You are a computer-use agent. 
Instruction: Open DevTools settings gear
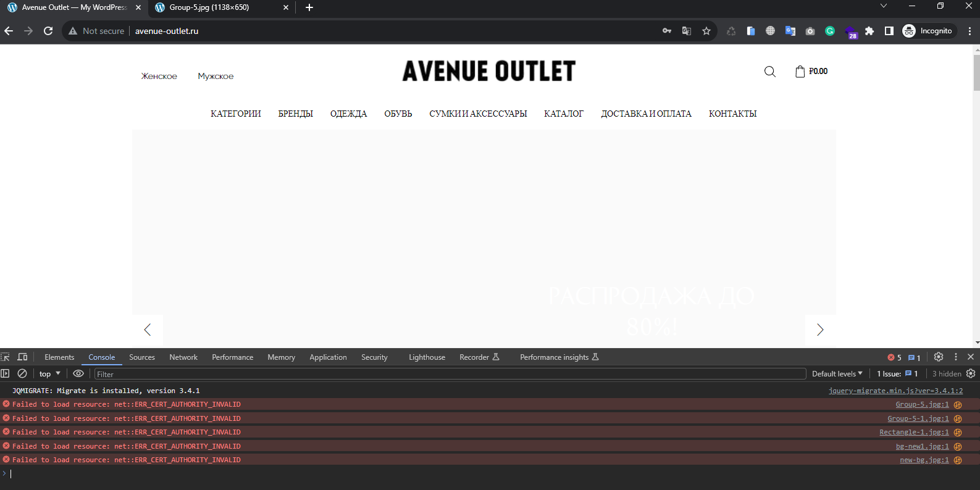tap(939, 357)
